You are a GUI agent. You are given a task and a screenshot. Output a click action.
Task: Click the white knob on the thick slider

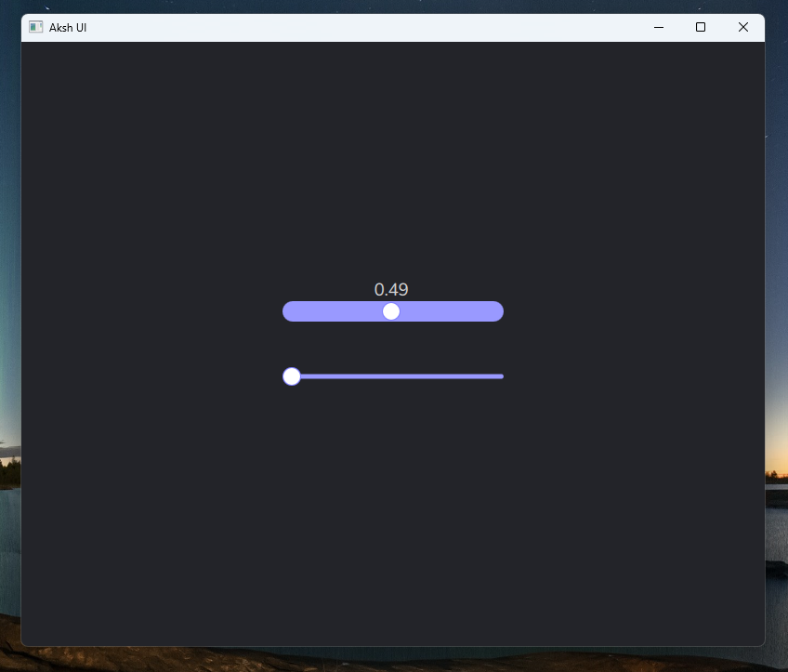pos(391,311)
